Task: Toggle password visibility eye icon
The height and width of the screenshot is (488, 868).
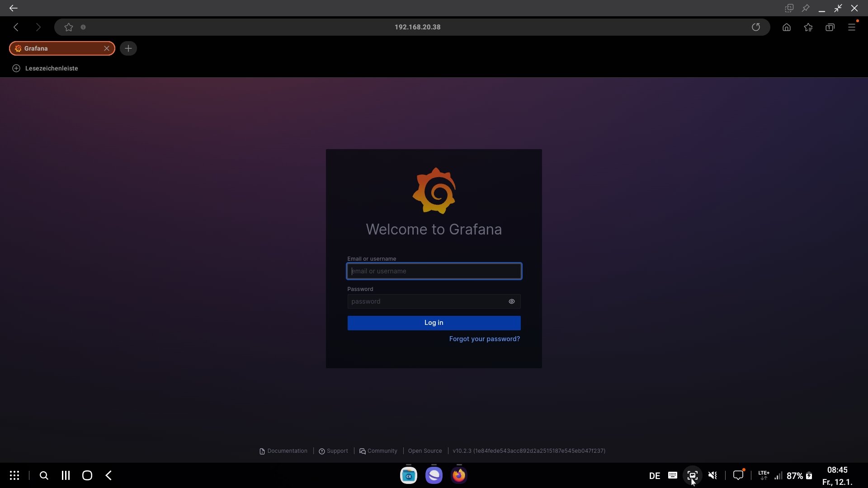Action: 511,301
